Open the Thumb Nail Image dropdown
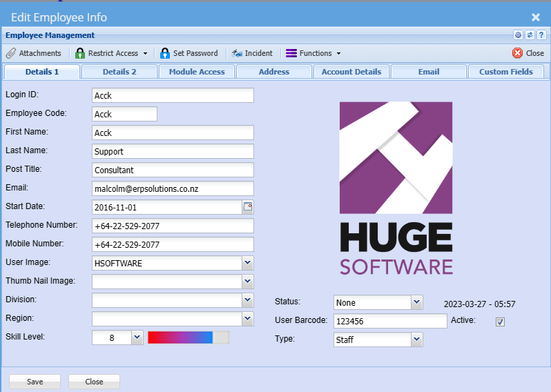 247,282
